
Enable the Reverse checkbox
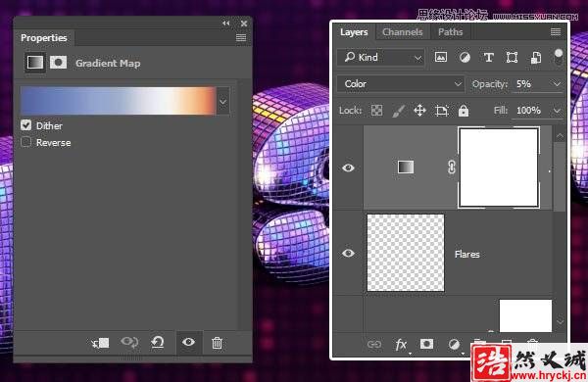tap(25, 142)
